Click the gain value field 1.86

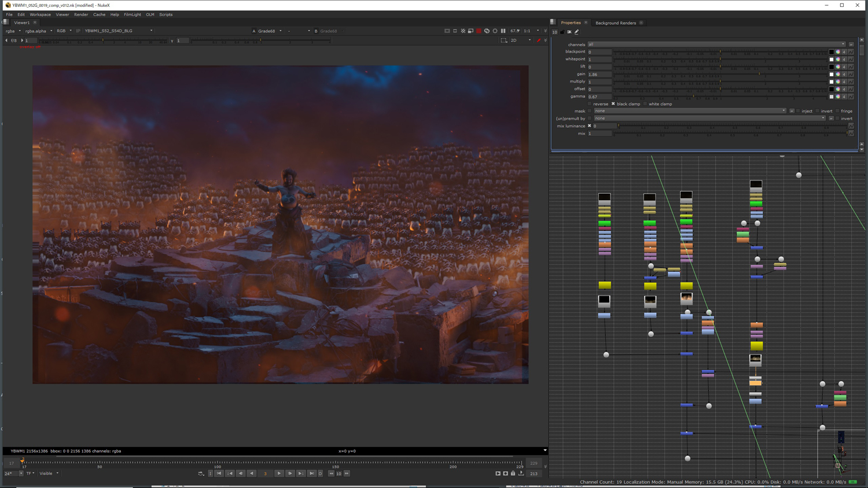599,75
